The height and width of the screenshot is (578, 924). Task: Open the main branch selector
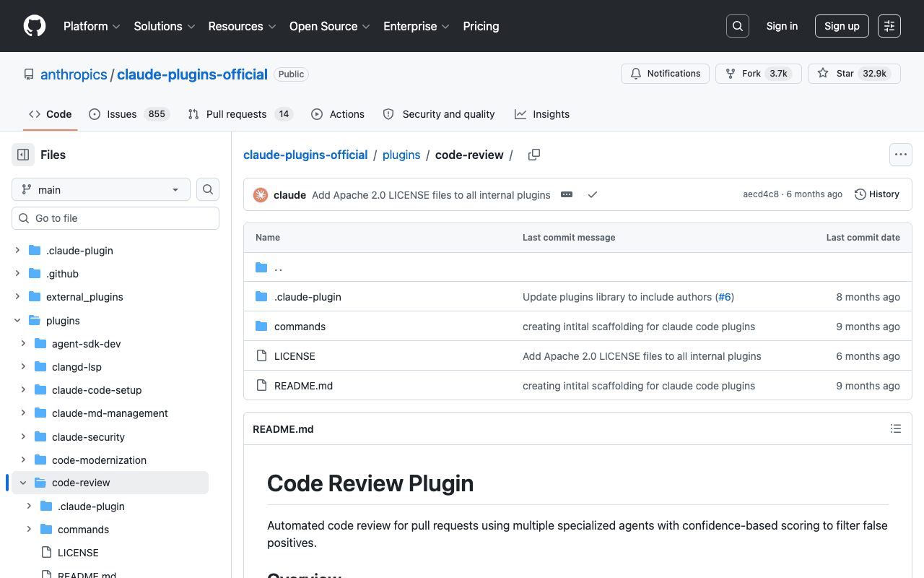click(101, 189)
